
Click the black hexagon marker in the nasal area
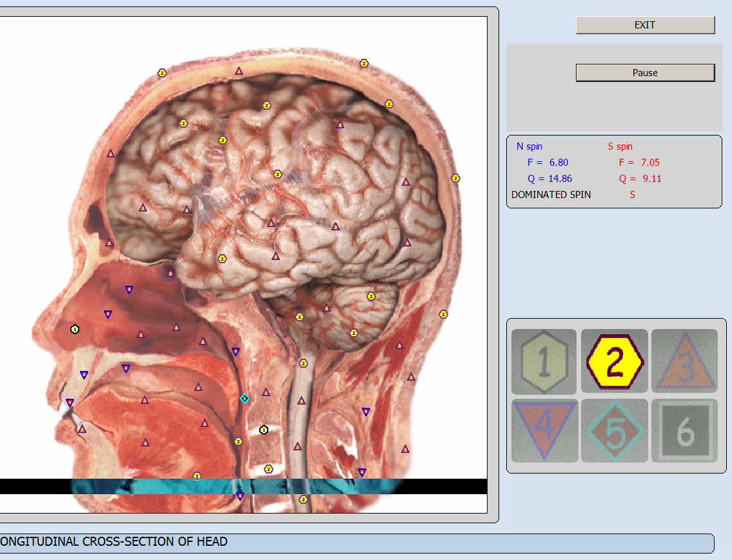(75, 329)
